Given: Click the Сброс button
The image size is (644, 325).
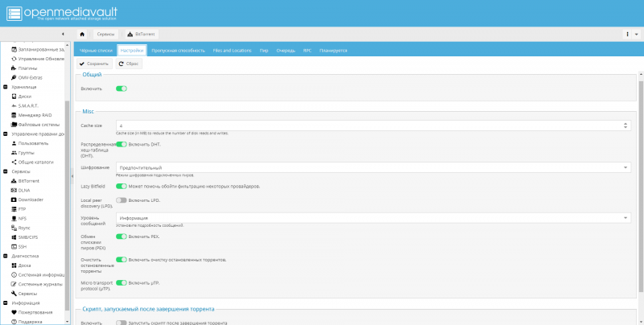Looking at the screenshot, I should coord(129,64).
